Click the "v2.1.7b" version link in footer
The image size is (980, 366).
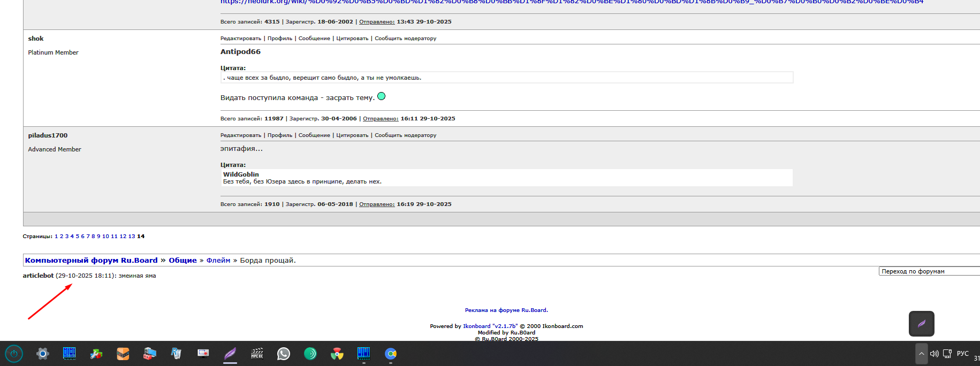click(x=505, y=326)
